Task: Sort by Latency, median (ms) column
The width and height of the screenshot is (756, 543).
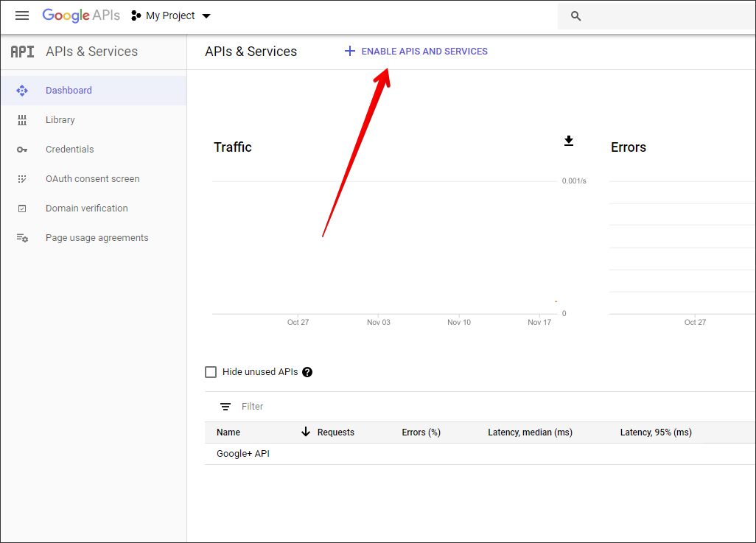Action: click(x=530, y=432)
